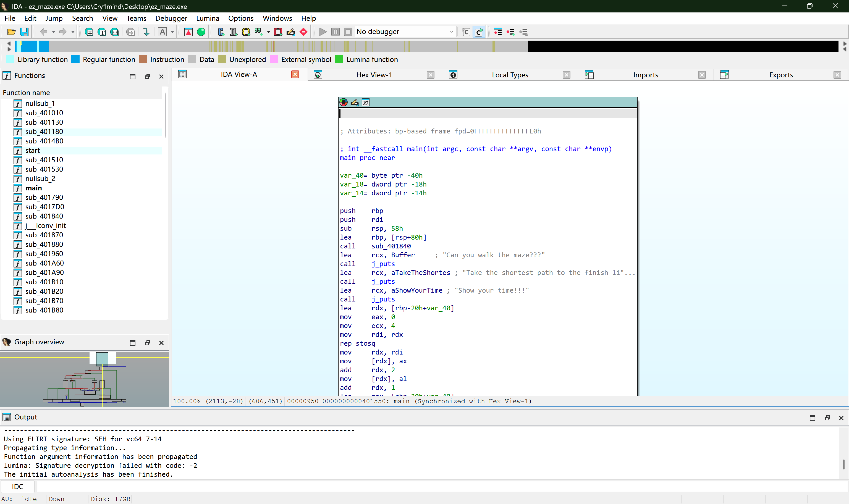This screenshot has width=849, height=504.
Task: Click the Open file toolbar icon
Action: point(11,32)
